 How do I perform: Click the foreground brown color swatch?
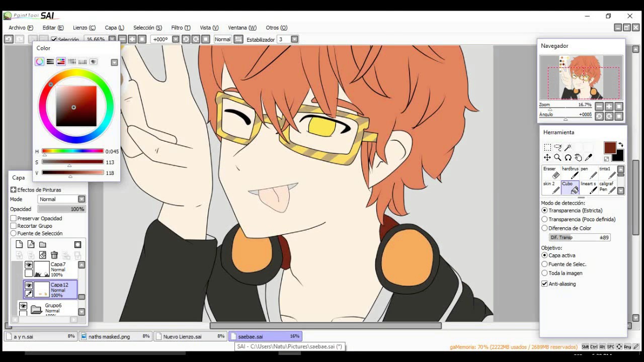pyautogui.click(x=610, y=147)
